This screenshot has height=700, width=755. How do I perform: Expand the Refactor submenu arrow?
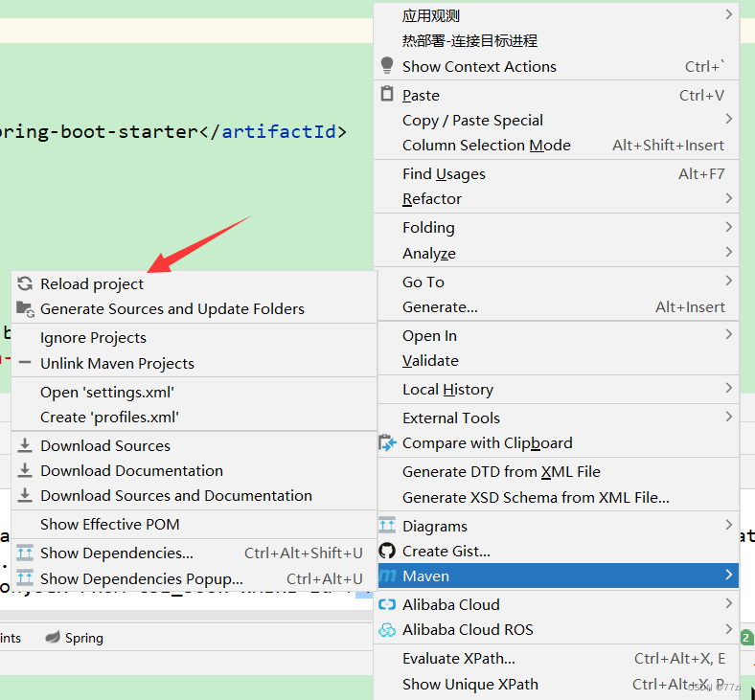728,198
